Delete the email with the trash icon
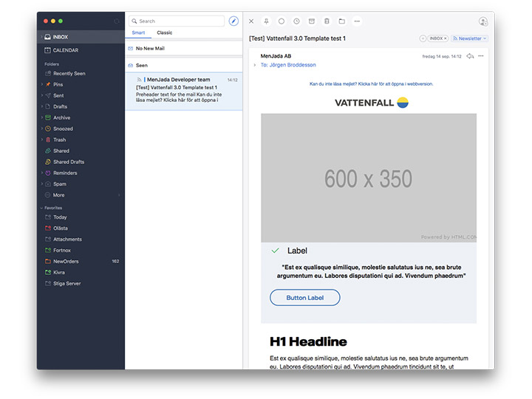 click(x=327, y=21)
